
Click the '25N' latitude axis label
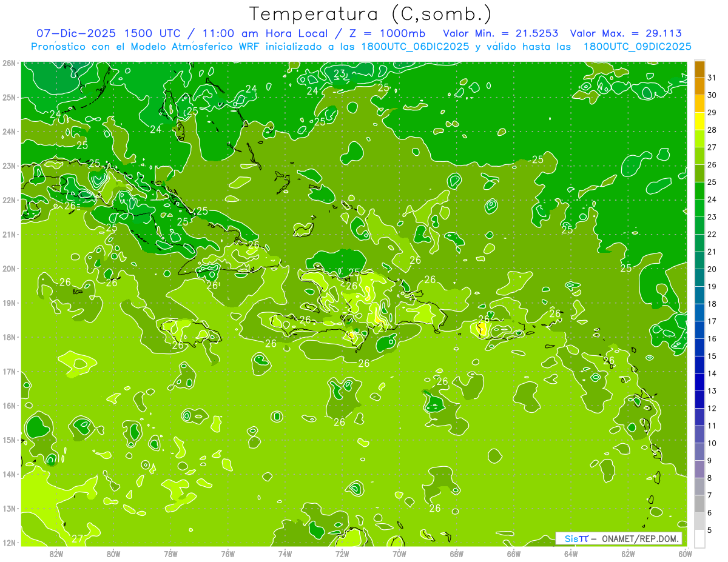coord(8,98)
